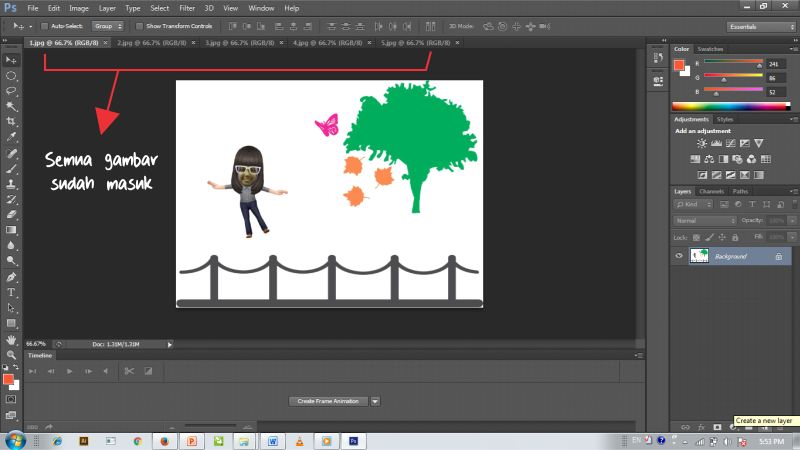Toggle lock all
This screenshot has width=800, height=450.
(735, 237)
